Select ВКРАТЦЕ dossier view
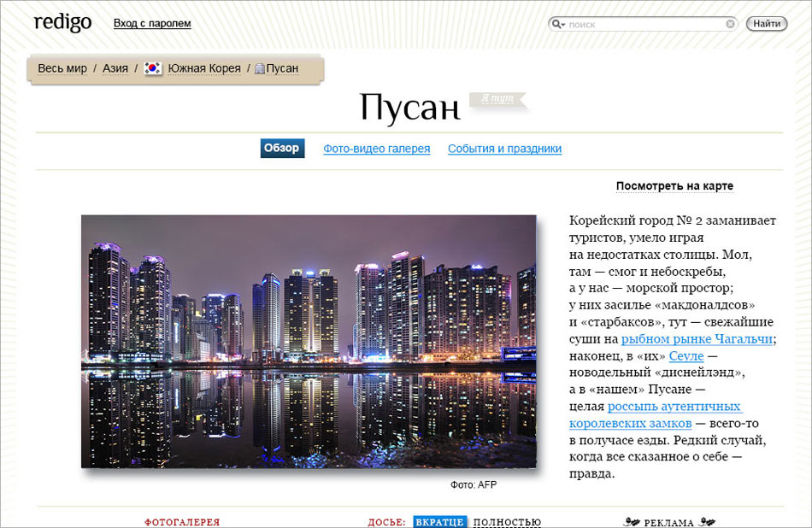Screen dimensions: 812x528 click(439, 522)
